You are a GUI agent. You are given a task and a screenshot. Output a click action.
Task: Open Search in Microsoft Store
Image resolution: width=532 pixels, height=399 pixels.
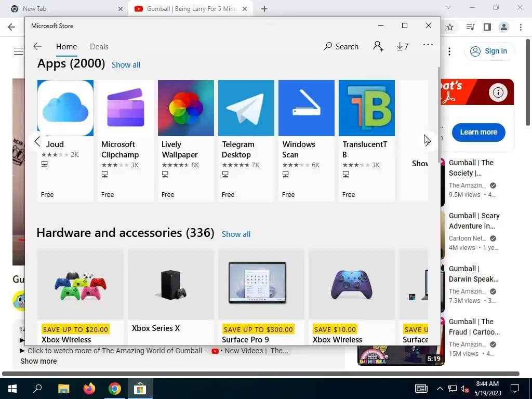341,46
